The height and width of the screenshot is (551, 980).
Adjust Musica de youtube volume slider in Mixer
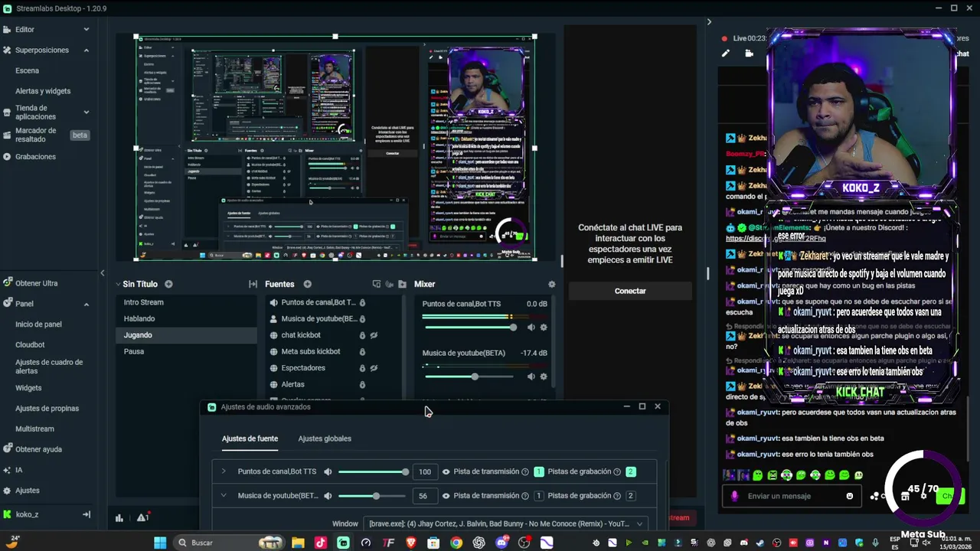click(470, 377)
